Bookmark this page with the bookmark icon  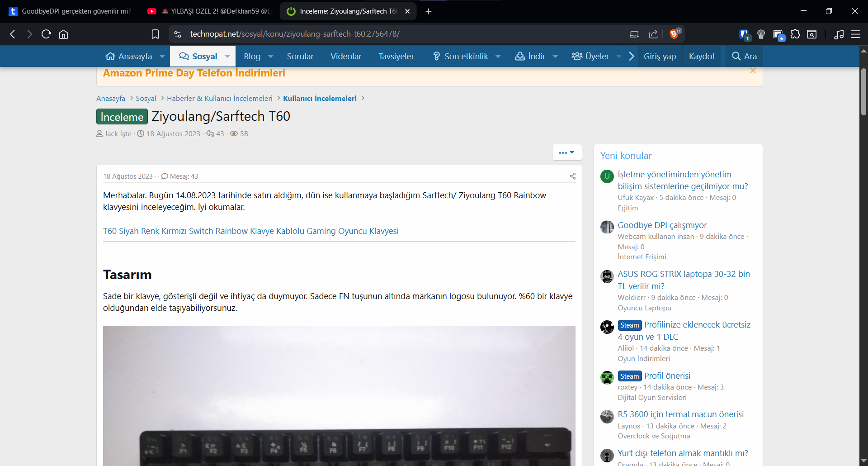155,34
